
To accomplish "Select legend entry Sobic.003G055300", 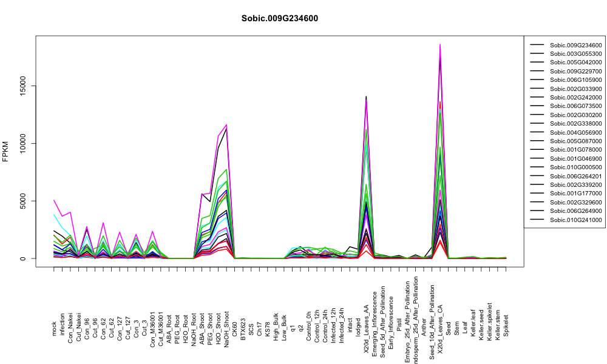I will tap(575, 54).
